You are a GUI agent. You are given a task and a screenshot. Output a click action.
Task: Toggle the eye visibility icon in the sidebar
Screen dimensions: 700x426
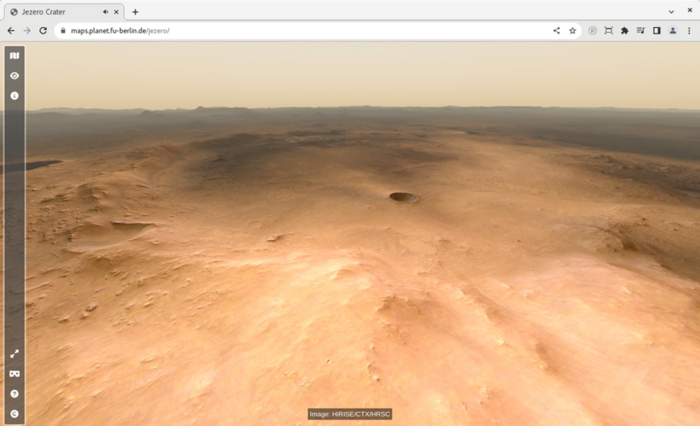(14, 76)
